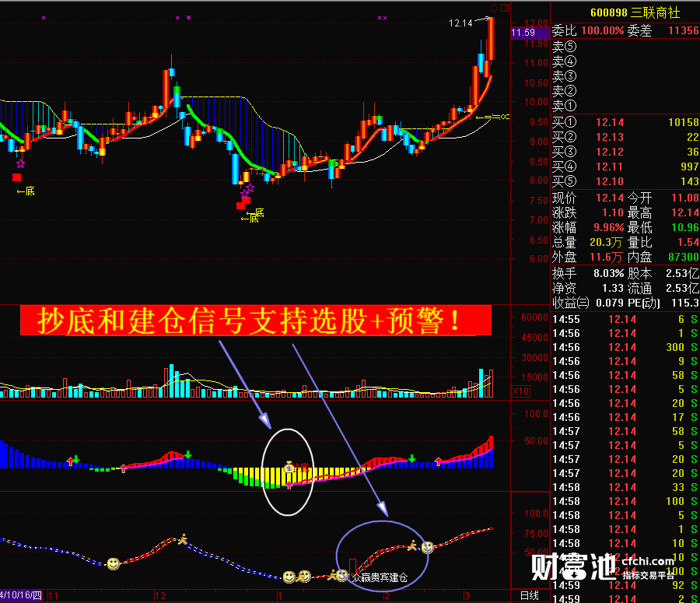Click the 外盘 11.6万 value

point(606,257)
